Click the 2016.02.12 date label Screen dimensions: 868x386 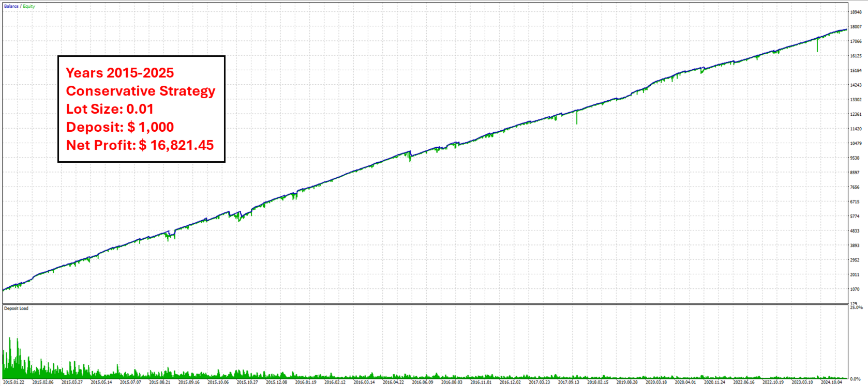(x=335, y=382)
